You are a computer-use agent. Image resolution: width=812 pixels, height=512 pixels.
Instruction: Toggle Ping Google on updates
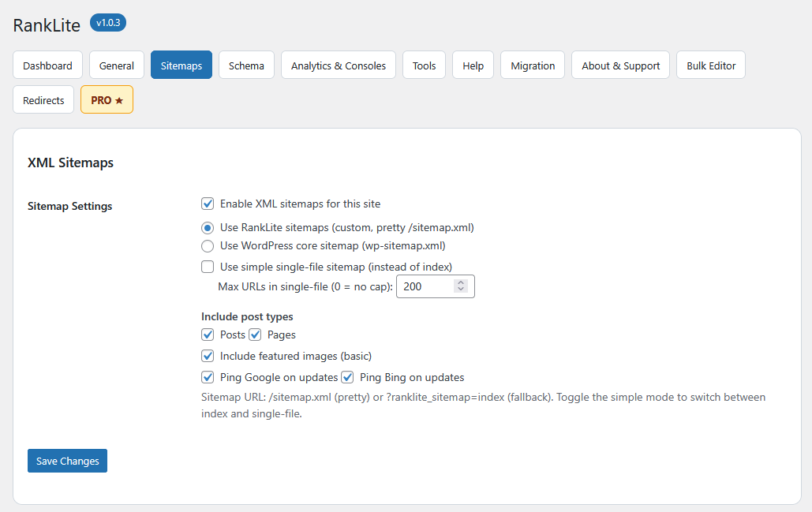pos(207,377)
